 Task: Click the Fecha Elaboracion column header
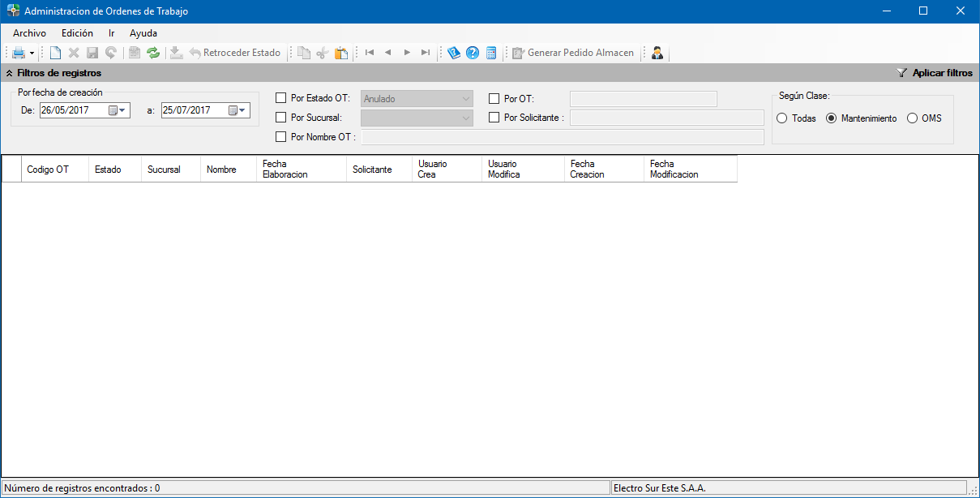click(302, 170)
